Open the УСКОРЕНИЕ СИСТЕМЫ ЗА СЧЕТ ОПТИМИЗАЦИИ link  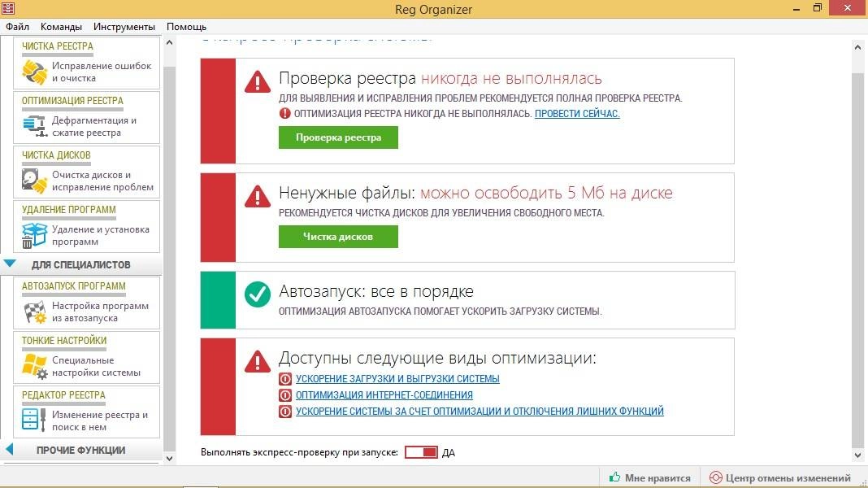[x=480, y=411]
